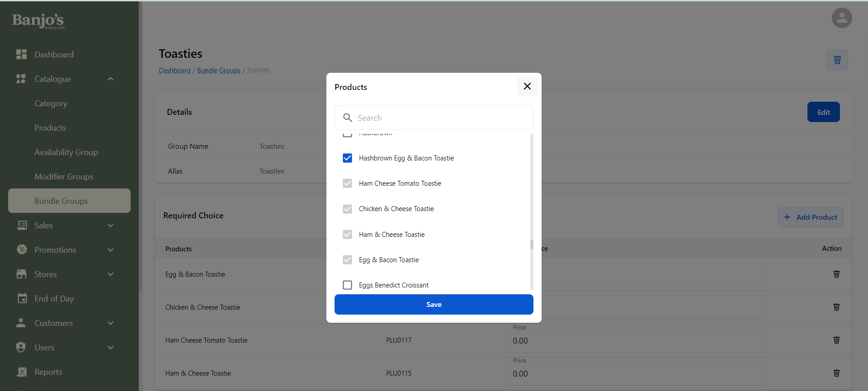Collapse the Catalogue menu chevron
Viewport: 868px width, 391px height.
pos(110,79)
